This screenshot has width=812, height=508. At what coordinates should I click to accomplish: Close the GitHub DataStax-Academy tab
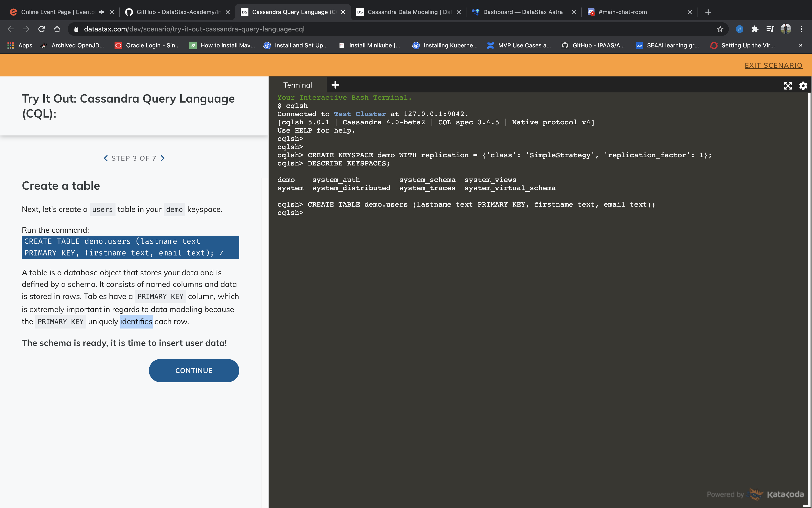(227, 12)
